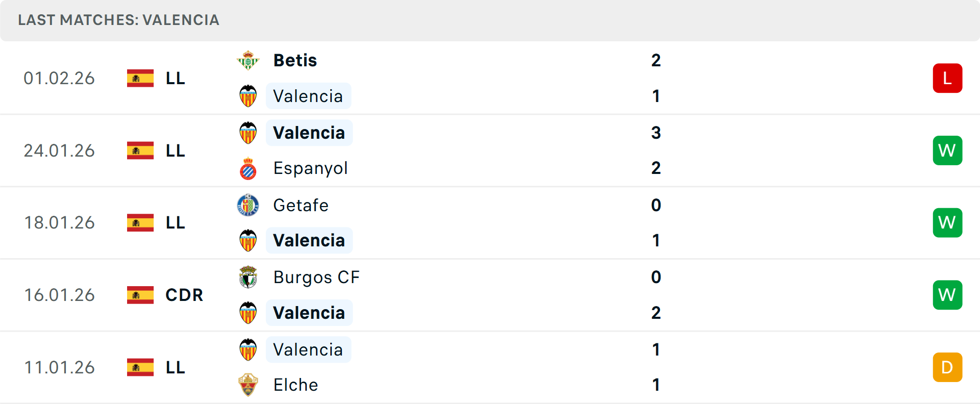The height and width of the screenshot is (404, 980).
Task: Open the Burgos CF team link
Action: [316, 277]
